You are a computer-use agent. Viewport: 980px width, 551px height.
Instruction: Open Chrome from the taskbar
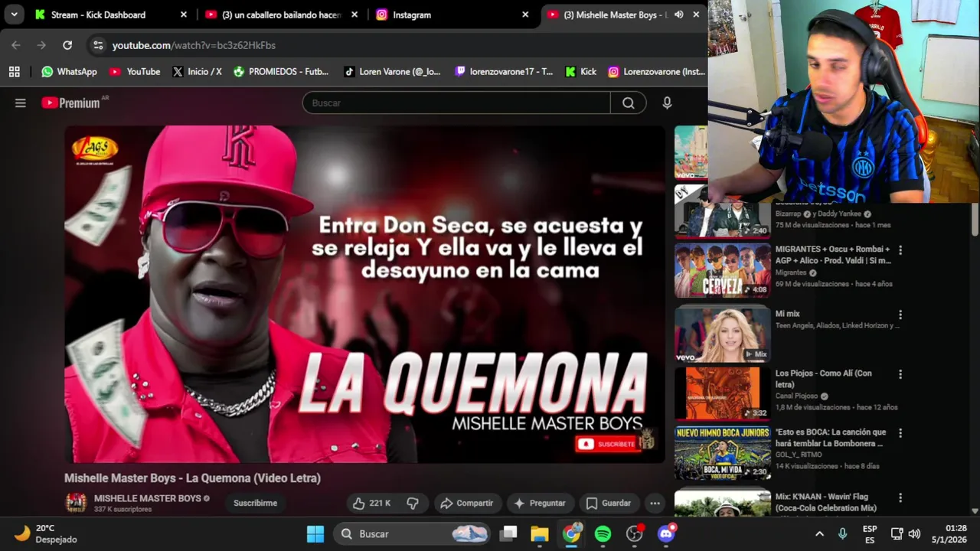tap(572, 533)
